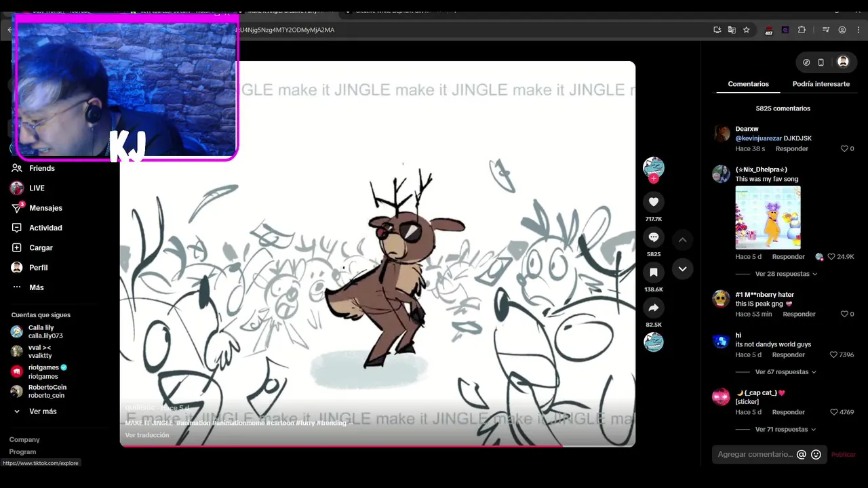Viewport: 868px width, 488px height.
Task: Like the comment by user hi
Action: 834,354
